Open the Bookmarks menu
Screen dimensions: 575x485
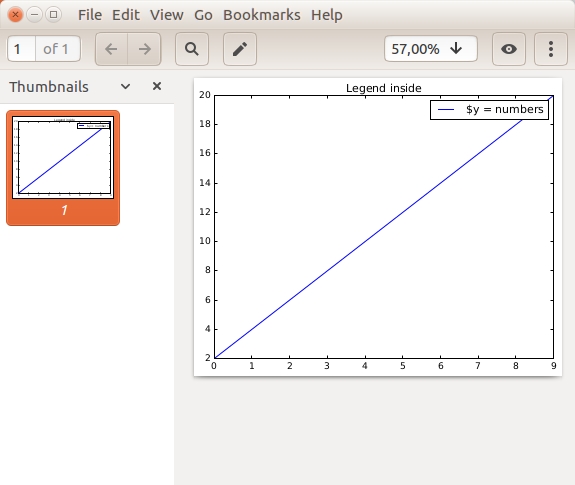click(262, 15)
